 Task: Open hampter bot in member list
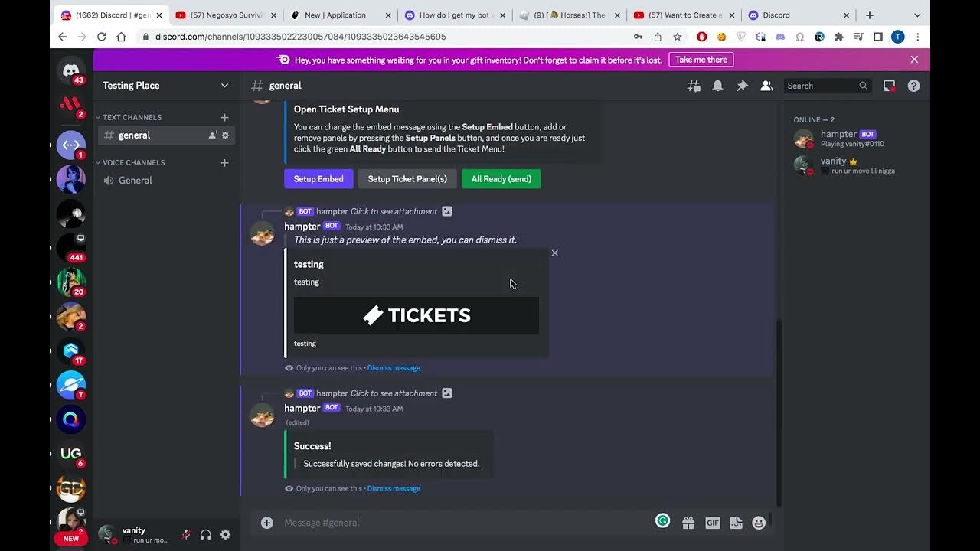[857, 139]
